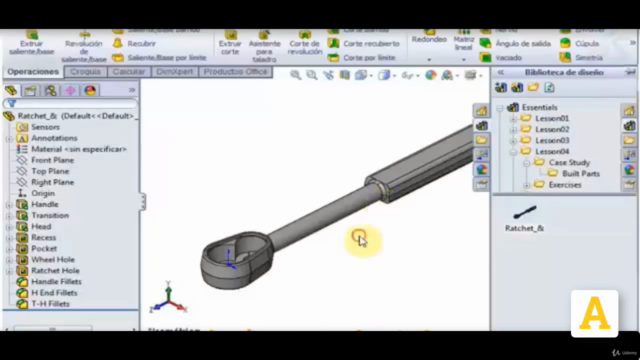640x360 pixels.
Task: Switch to the Operaciones tab
Action: pyautogui.click(x=33, y=71)
